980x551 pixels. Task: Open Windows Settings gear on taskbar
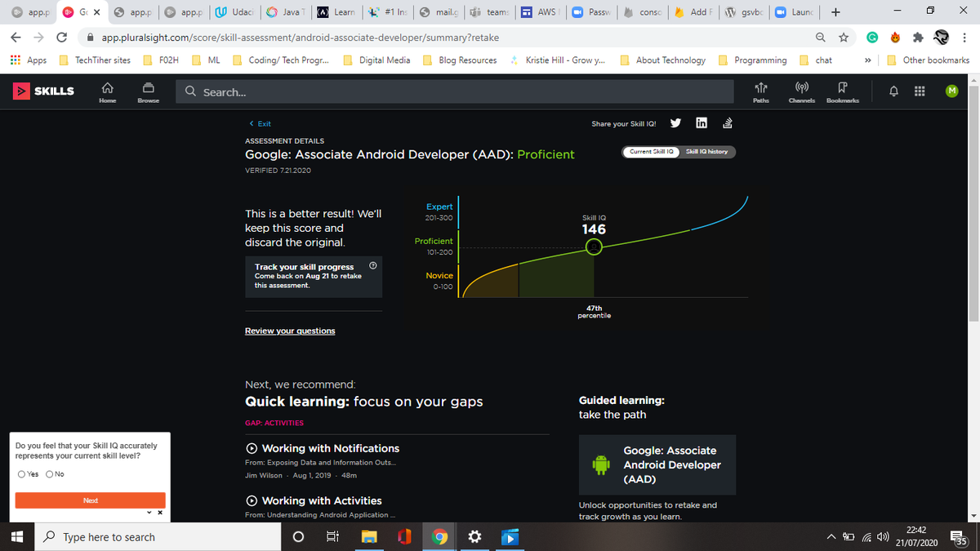point(475,537)
